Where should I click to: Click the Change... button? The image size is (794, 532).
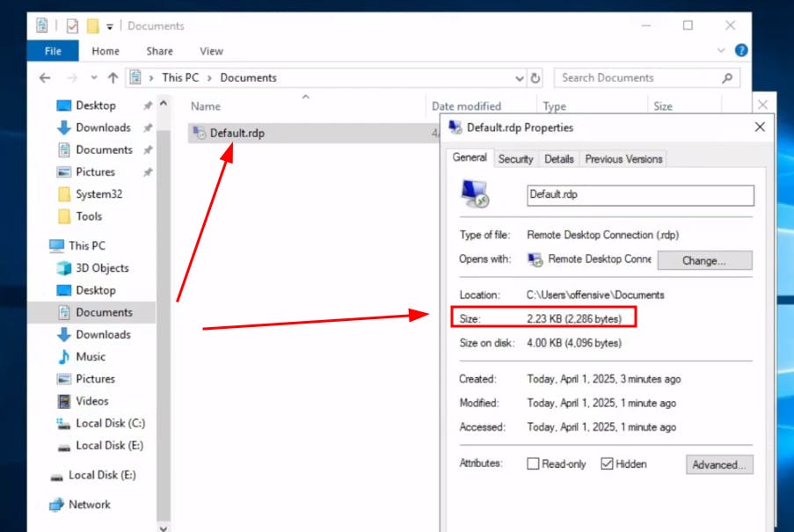(704, 260)
